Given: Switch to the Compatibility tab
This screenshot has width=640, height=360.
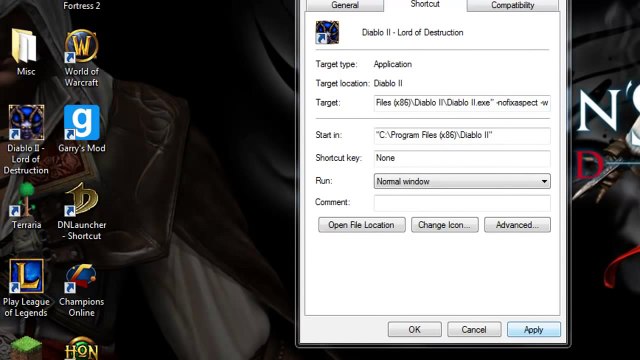Looking at the screenshot, I should [512, 5].
